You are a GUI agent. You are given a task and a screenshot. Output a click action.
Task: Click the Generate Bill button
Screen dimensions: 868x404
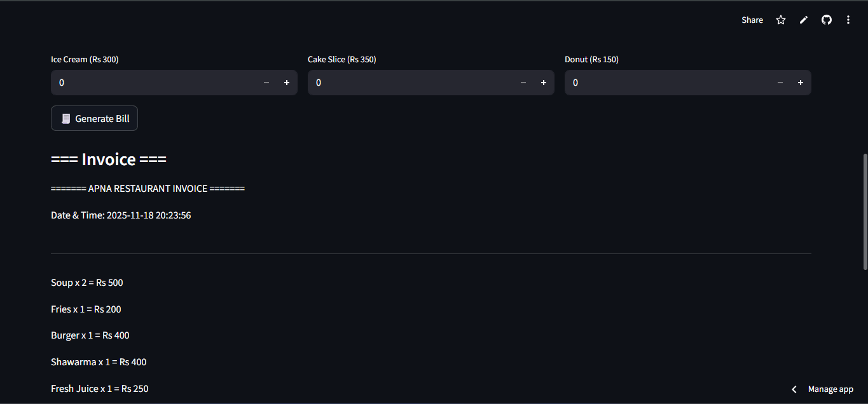click(x=94, y=118)
